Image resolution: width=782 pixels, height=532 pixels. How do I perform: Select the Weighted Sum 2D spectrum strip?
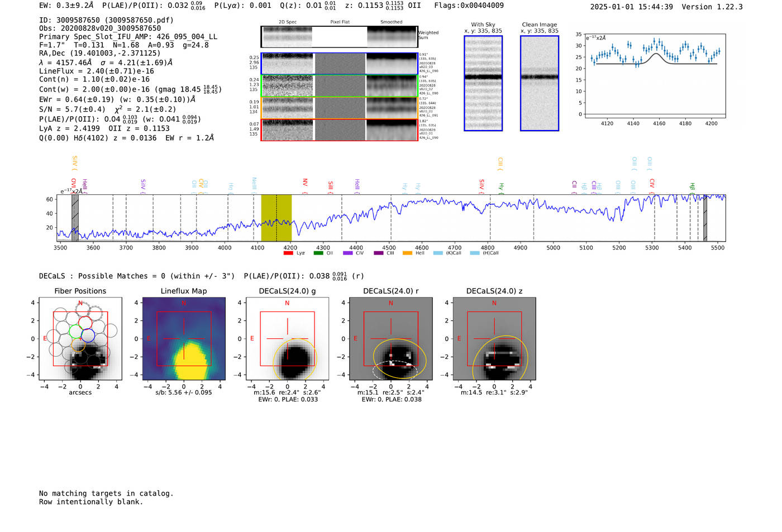(x=339, y=37)
